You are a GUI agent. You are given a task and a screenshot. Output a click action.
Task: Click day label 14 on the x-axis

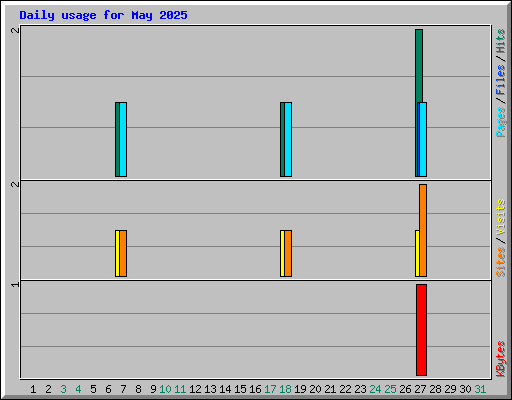point(225,389)
